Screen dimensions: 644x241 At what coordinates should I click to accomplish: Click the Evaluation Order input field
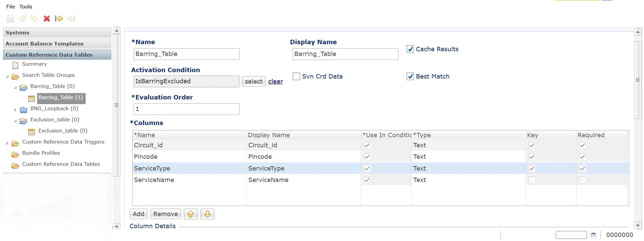(x=186, y=109)
